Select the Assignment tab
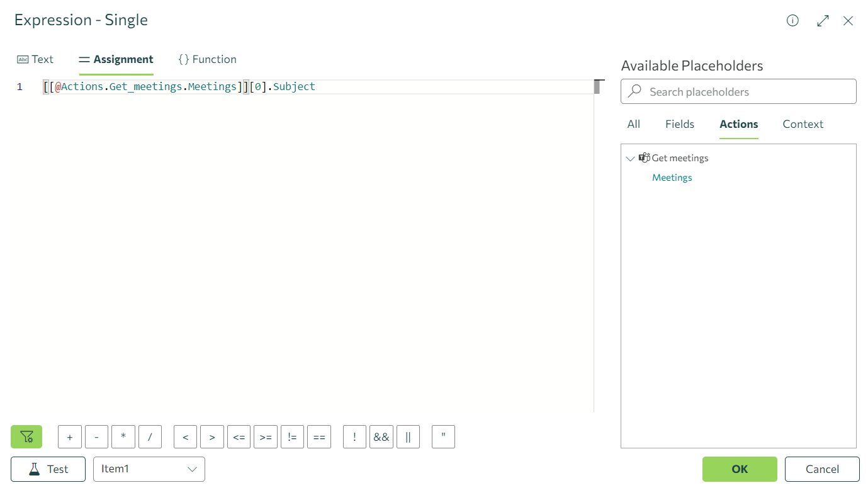 tap(116, 59)
